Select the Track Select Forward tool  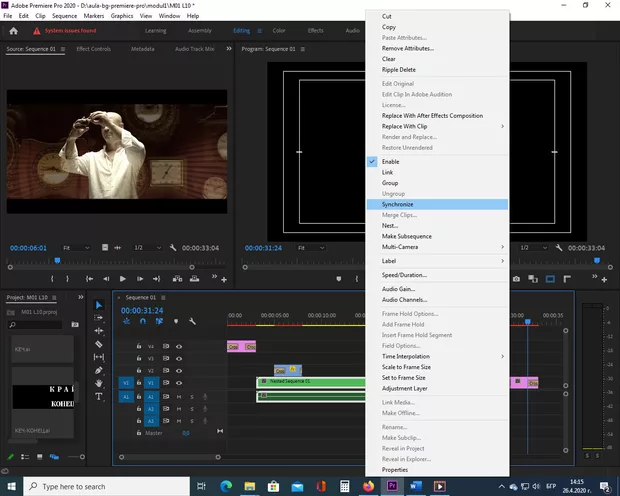tap(99, 318)
